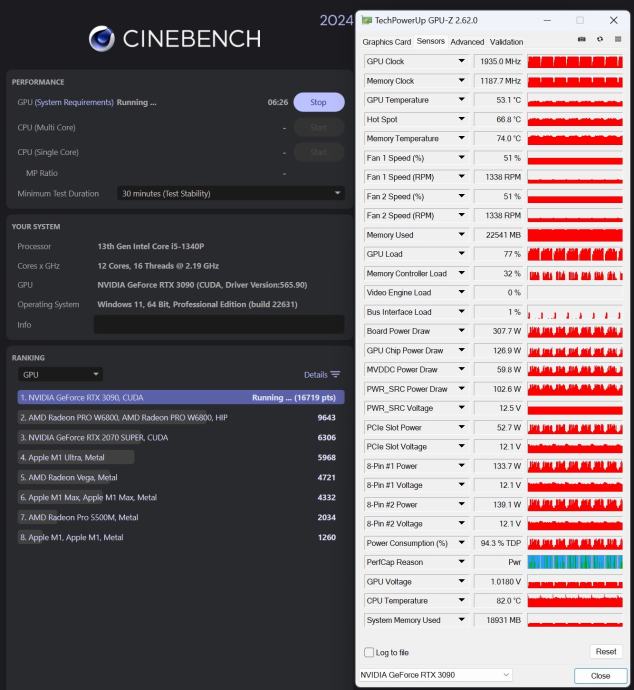Open the Minimum Test Duration dropdown

[229, 193]
